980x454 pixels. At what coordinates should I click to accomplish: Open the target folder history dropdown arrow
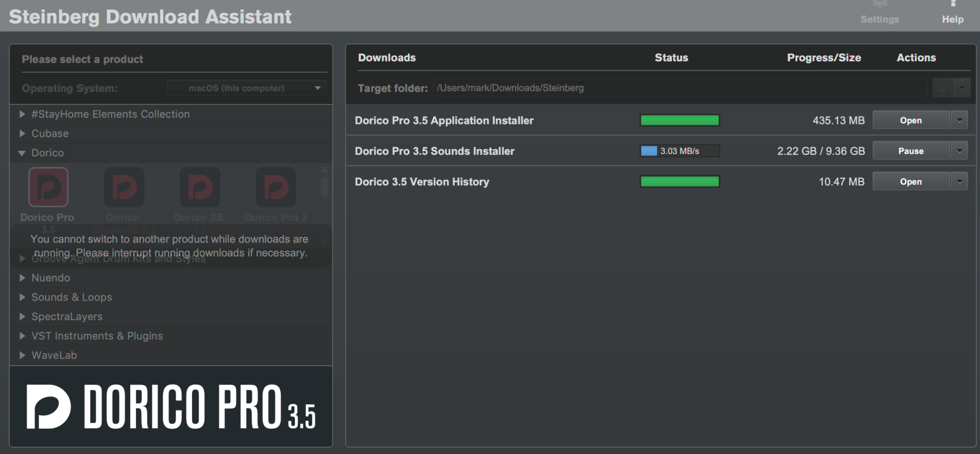point(962,88)
